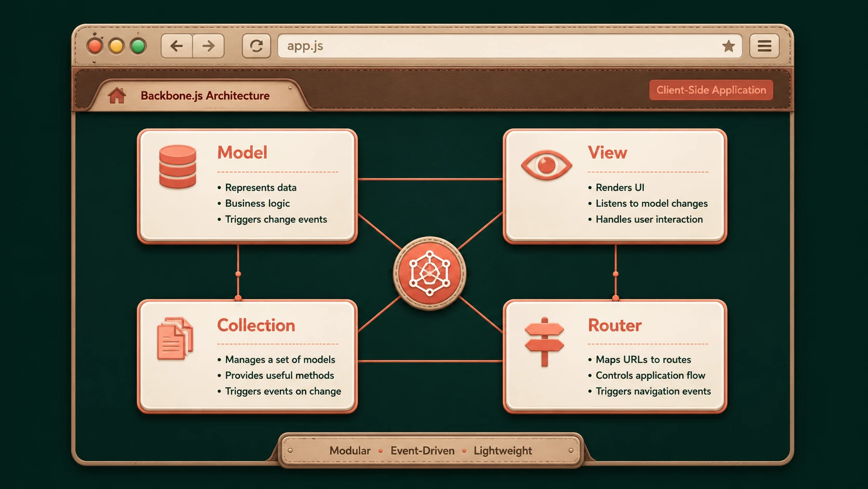The height and width of the screenshot is (489, 868).
Task: Click the browser forward arrow button
Action: [x=209, y=46]
